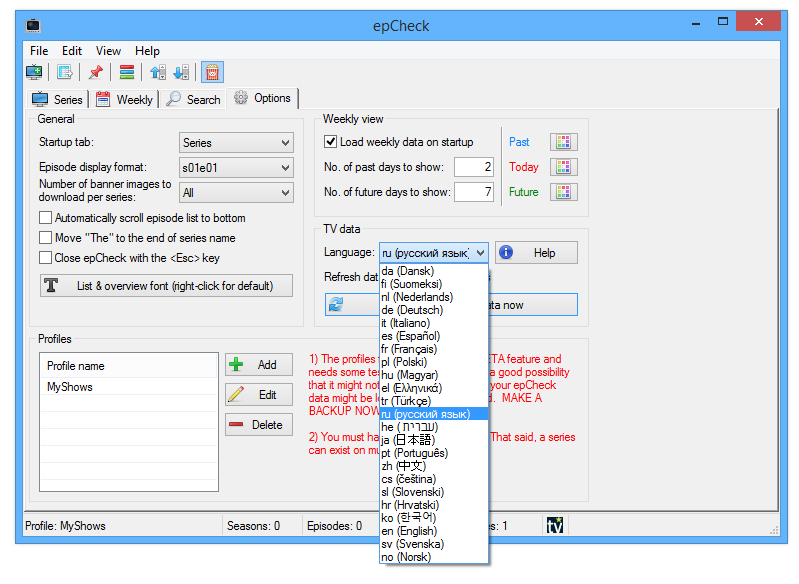Click the future days to show field
This screenshot has width=799, height=584.
tap(474, 192)
